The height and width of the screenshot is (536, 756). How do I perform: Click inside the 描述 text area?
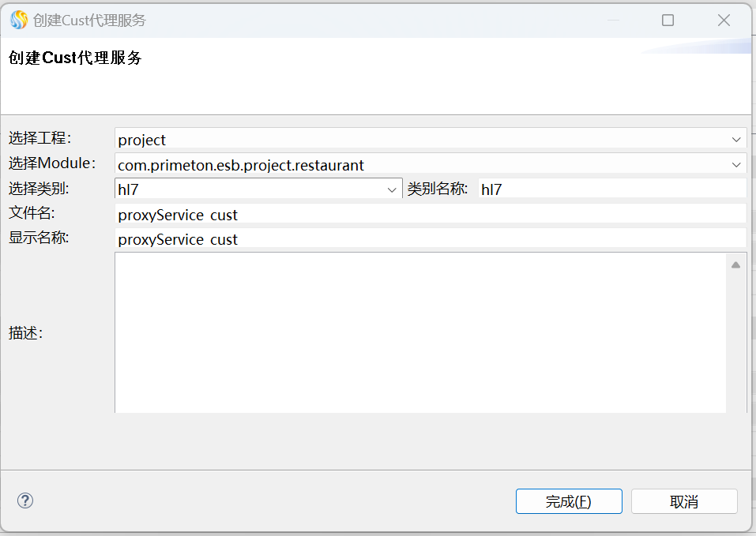tap(419, 332)
